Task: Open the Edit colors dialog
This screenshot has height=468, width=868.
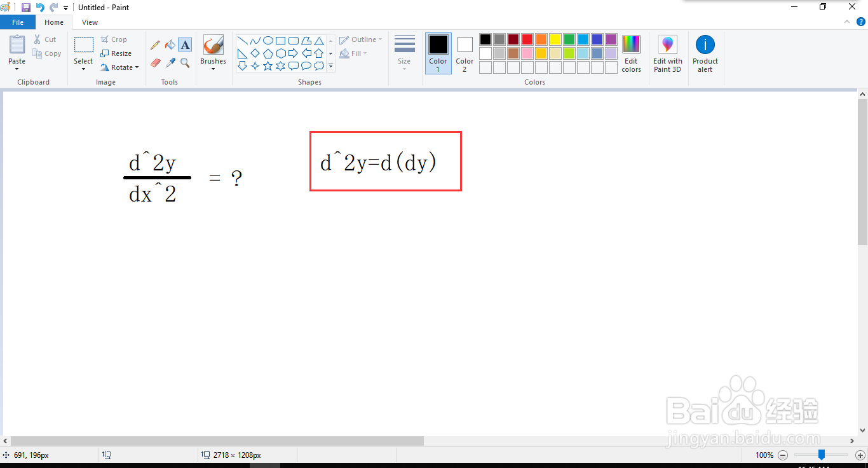Action: click(x=631, y=53)
